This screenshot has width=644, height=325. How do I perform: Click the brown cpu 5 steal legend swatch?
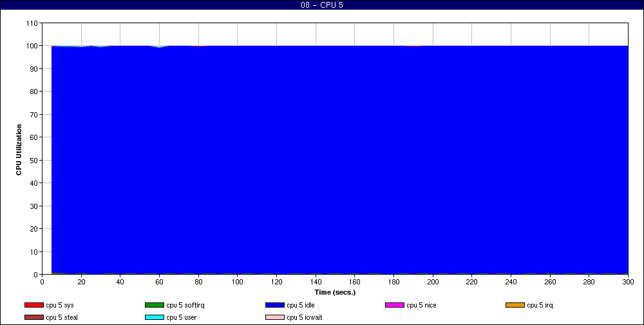point(34,318)
